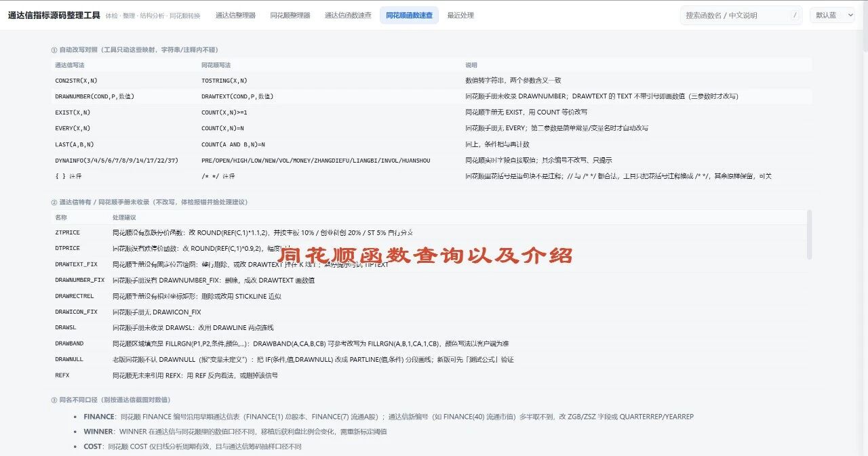Viewport: 868px width, 456px height.
Task: Select the DRAWBAND row name
Action: point(69,344)
